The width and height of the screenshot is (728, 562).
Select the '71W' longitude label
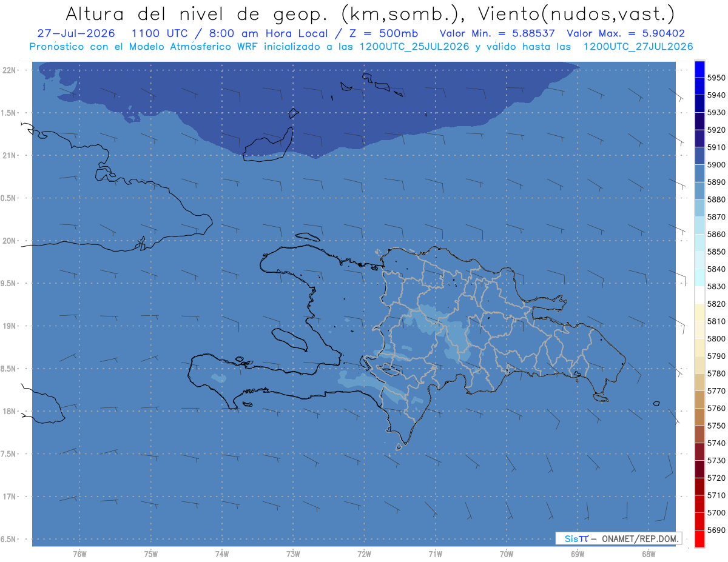click(x=436, y=554)
